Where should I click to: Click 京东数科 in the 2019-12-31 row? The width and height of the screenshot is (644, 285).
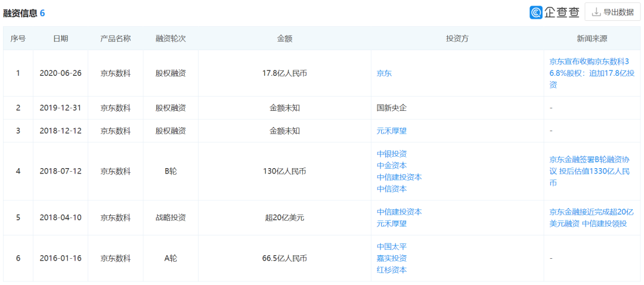tap(116, 108)
